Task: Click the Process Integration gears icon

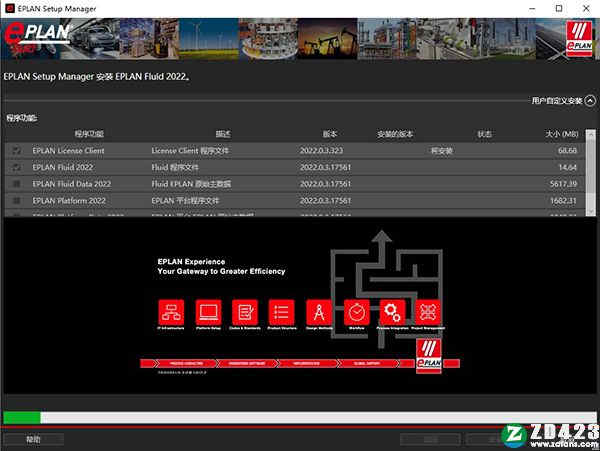Action: click(393, 313)
